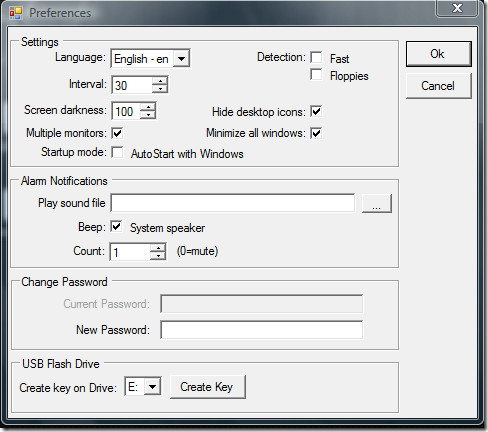Viewport: 488px width, 432px height.
Task: Decrease the Screen darkness value
Action: tap(148, 115)
